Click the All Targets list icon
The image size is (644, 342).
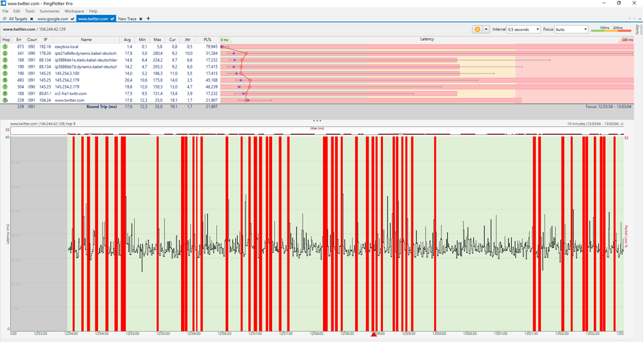pyautogui.click(x=5, y=19)
